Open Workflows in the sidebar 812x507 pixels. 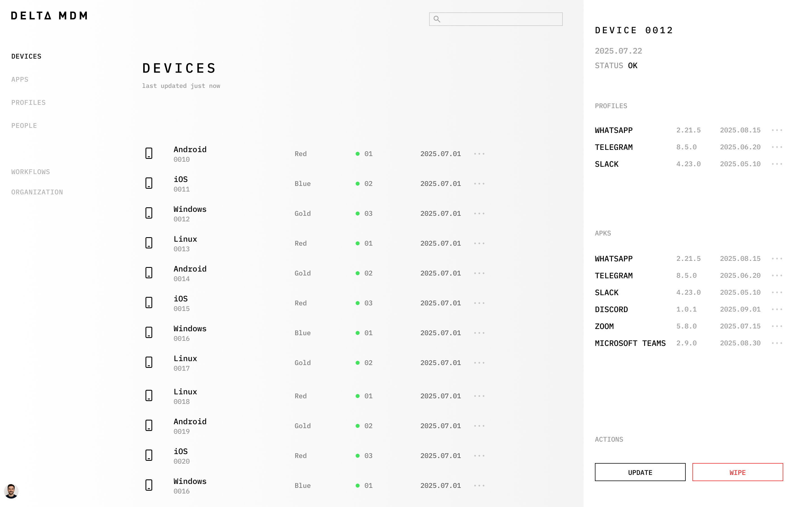(x=30, y=172)
